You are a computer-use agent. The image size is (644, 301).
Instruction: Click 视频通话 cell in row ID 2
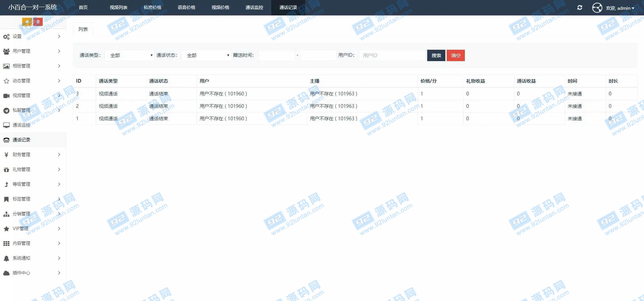[108, 106]
